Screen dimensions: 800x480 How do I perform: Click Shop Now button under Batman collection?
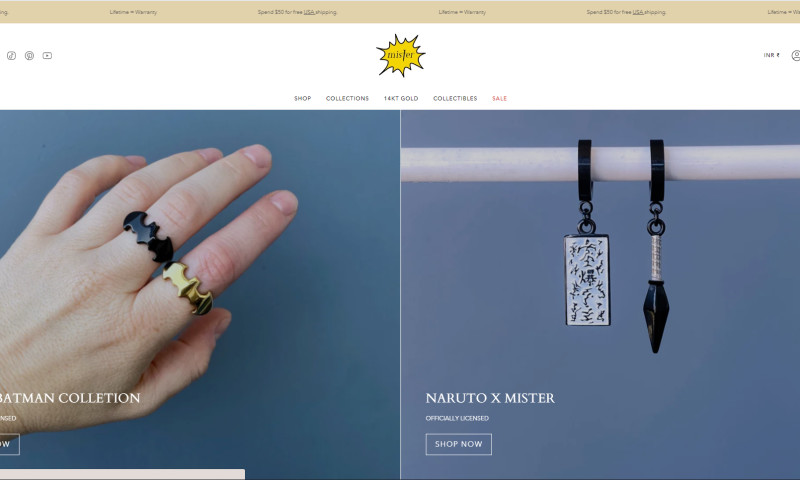8,444
